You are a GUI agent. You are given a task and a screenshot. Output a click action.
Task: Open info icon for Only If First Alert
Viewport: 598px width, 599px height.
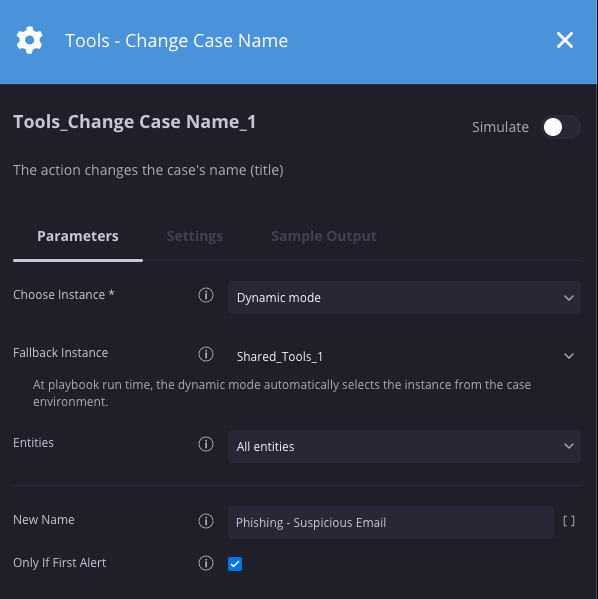click(206, 563)
